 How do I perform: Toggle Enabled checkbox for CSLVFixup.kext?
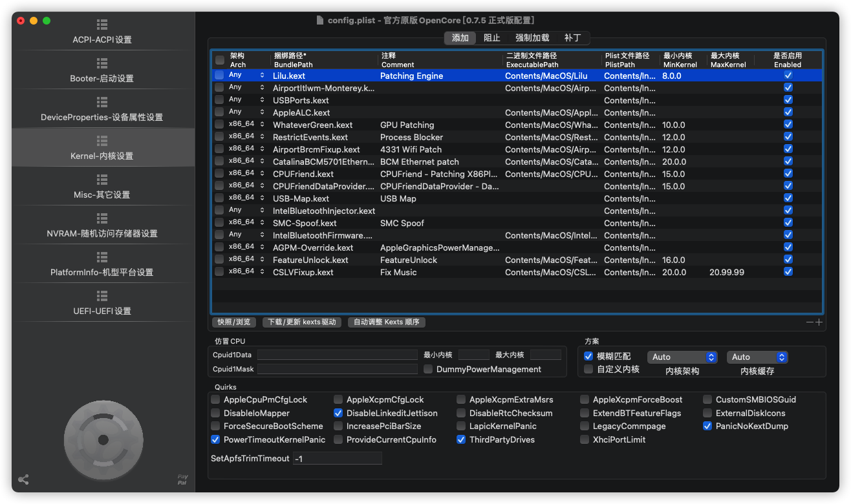point(788,272)
